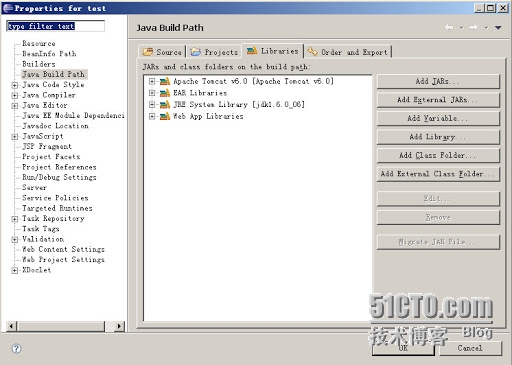Click the Apache Tomcat v6.0 library icon

click(165, 81)
